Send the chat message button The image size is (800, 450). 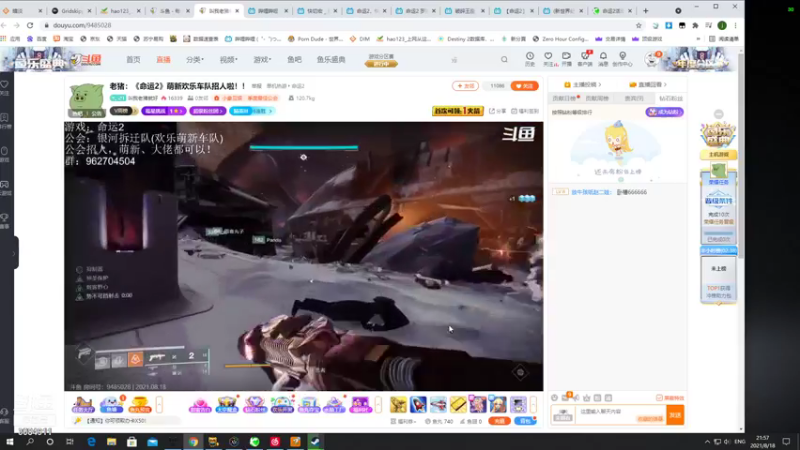pyautogui.click(x=675, y=415)
